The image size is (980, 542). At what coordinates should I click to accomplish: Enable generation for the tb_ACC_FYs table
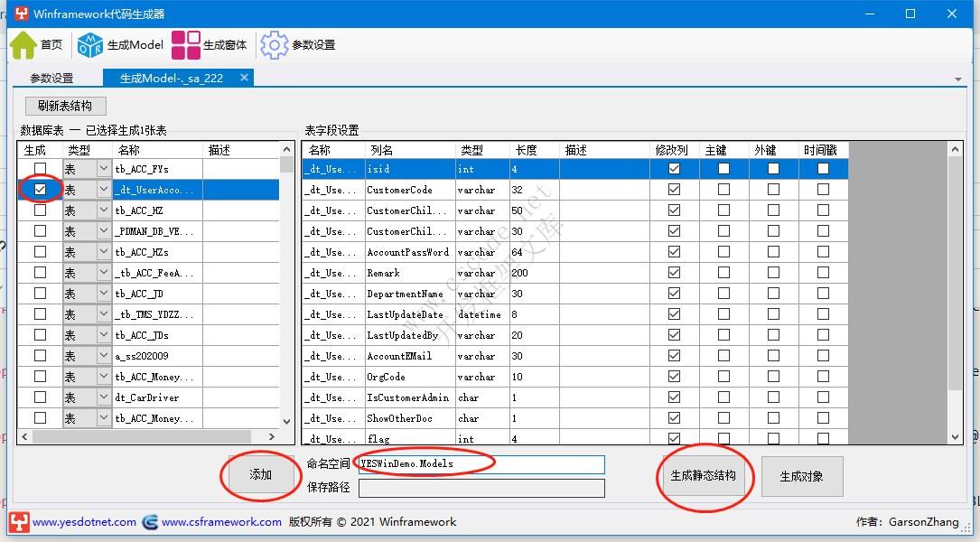pyautogui.click(x=40, y=168)
